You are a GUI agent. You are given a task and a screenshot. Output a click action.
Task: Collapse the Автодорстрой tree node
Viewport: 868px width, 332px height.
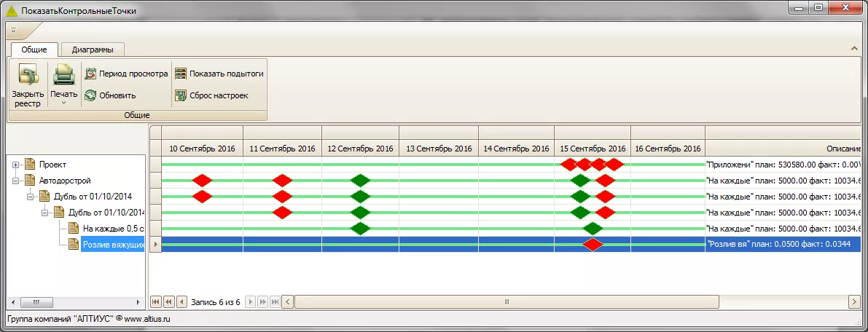coord(16,181)
